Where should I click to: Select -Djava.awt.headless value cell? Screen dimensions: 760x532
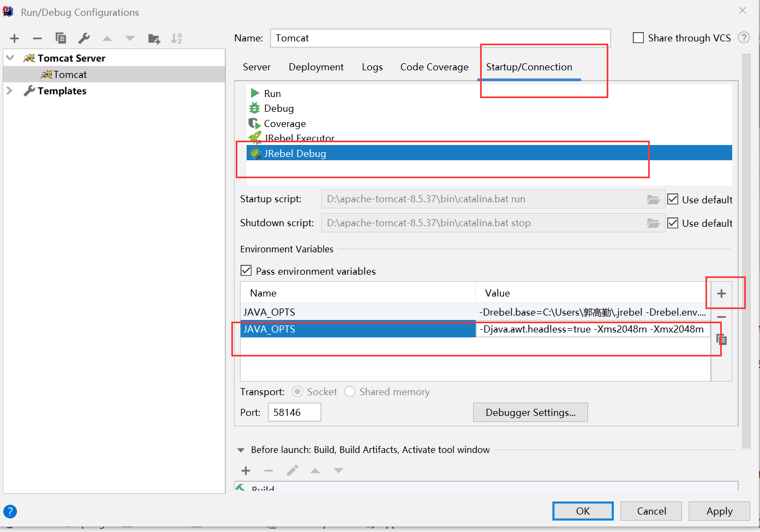coord(593,329)
